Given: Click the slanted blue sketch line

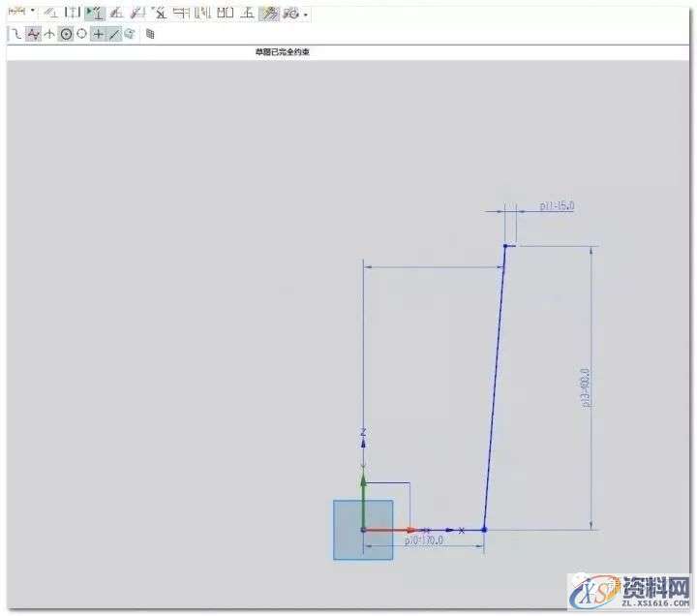Looking at the screenshot, I should (x=494, y=387).
